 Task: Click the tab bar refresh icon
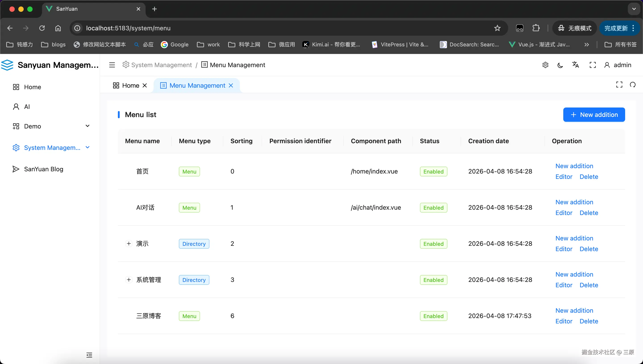[633, 85]
